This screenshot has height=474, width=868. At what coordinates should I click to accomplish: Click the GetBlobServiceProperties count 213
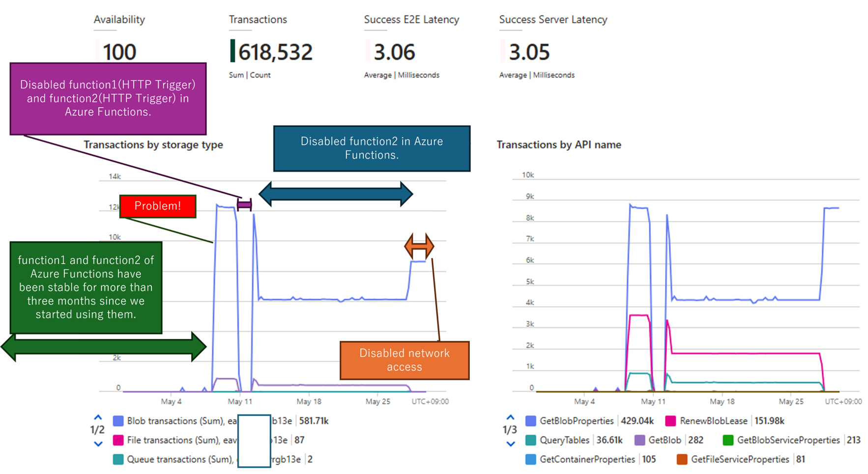[x=853, y=440]
